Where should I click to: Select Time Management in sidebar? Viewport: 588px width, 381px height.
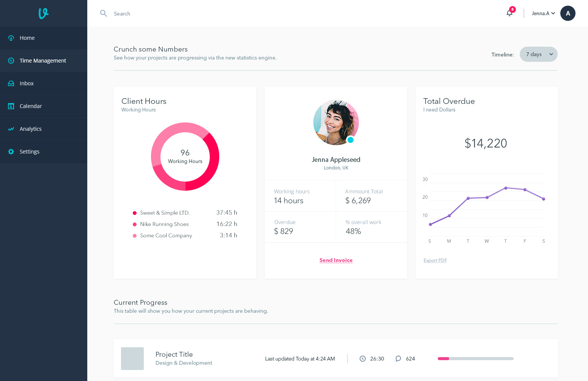click(x=43, y=61)
